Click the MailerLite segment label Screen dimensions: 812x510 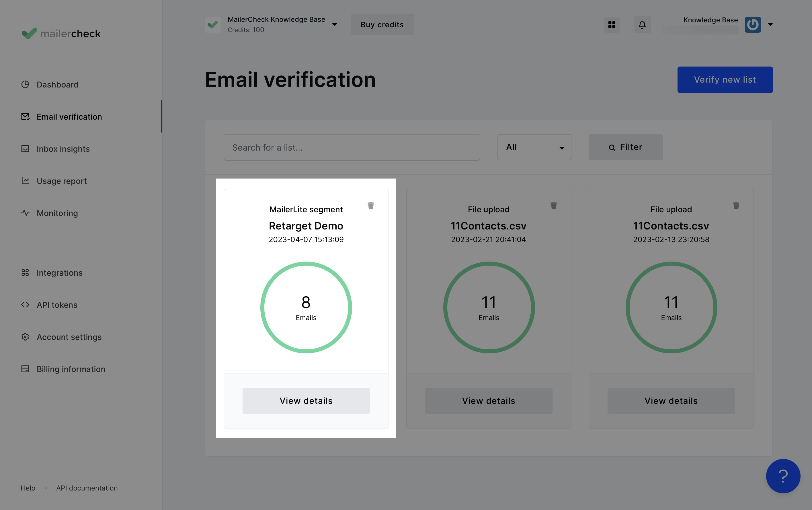[x=306, y=209]
